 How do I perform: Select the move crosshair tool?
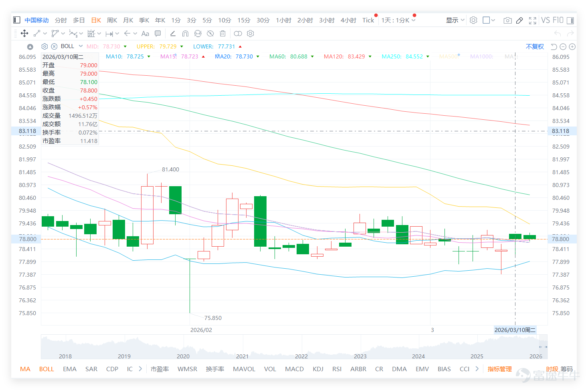[x=24, y=34]
